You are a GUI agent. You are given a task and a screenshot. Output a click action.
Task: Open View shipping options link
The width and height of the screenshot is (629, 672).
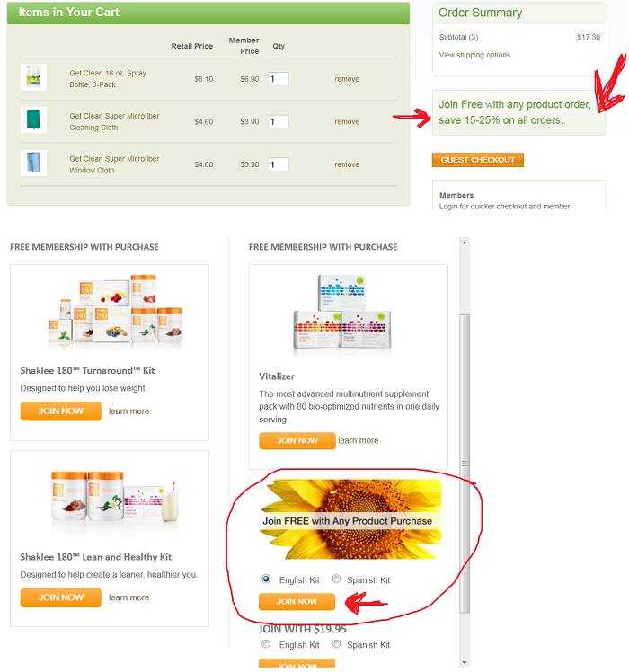click(x=474, y=55)
